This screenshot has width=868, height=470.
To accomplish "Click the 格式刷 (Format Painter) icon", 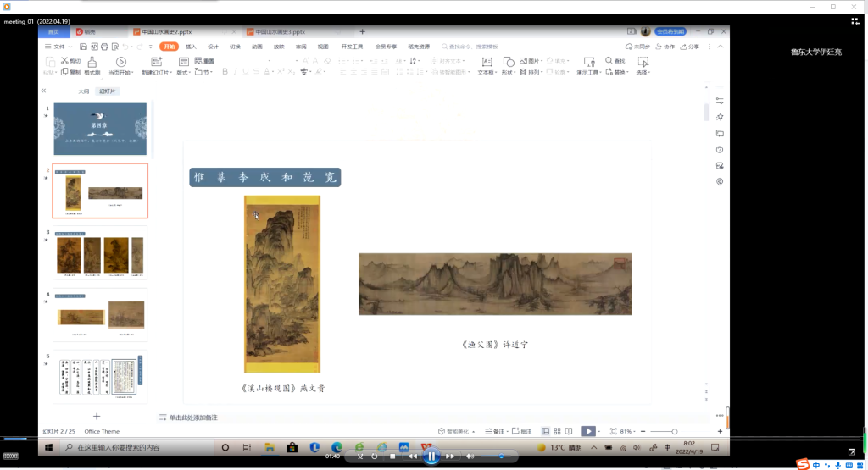I will click(x=92, y=62).
